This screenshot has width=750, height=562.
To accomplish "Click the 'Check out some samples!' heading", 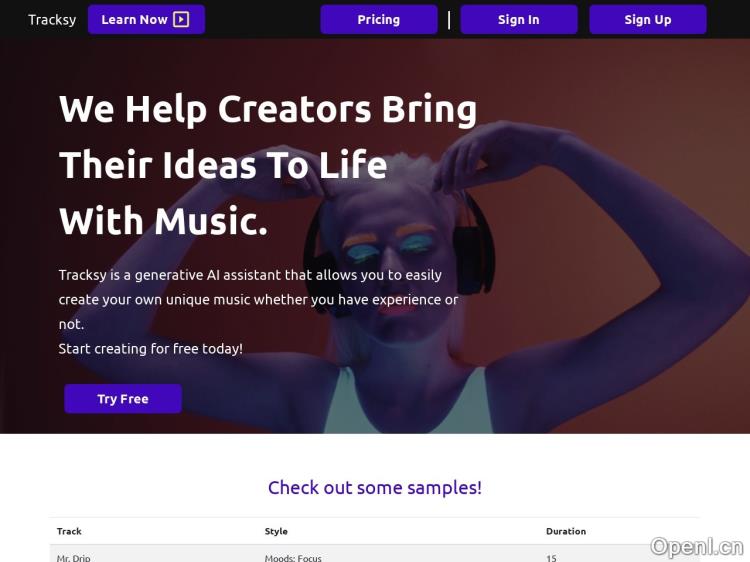I will point(375,487).
